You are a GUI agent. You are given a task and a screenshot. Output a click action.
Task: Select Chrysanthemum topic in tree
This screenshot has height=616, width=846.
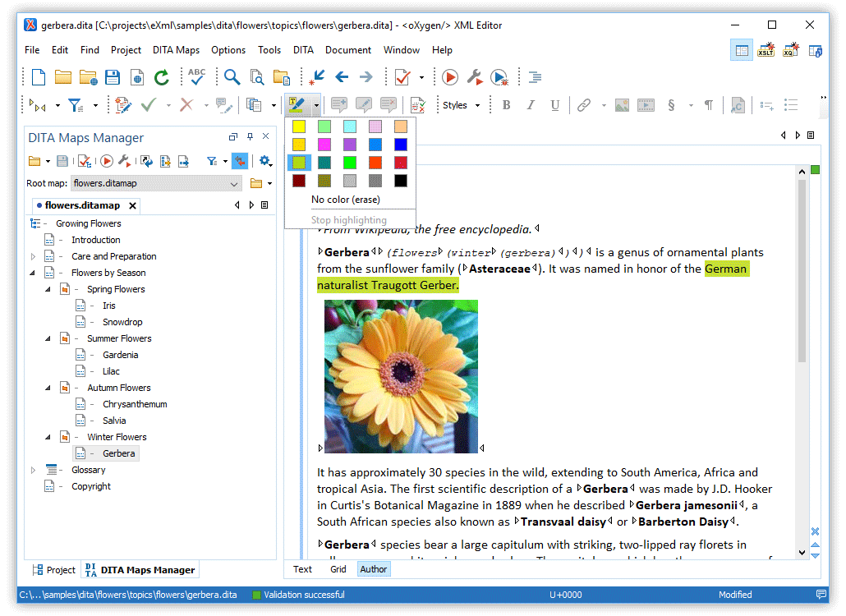135,405
